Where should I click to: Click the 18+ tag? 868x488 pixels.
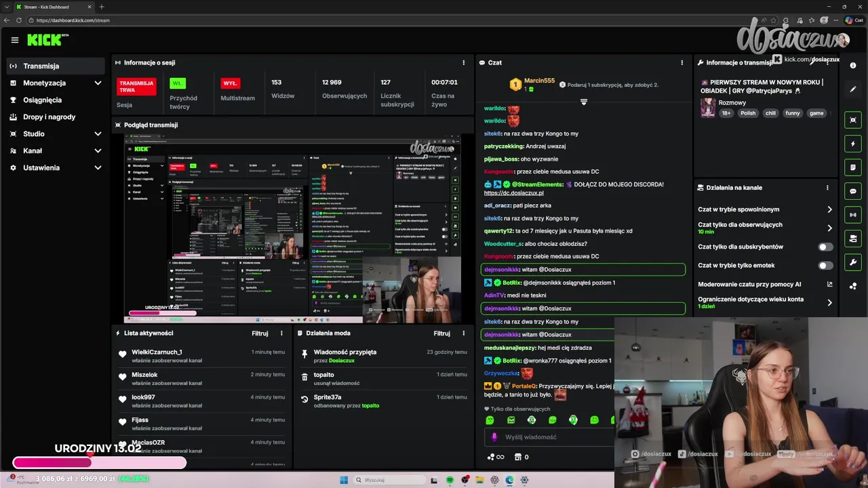coord(726,113)
